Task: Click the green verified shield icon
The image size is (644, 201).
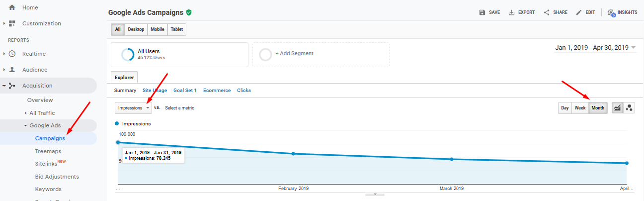Action: (189, 12)
